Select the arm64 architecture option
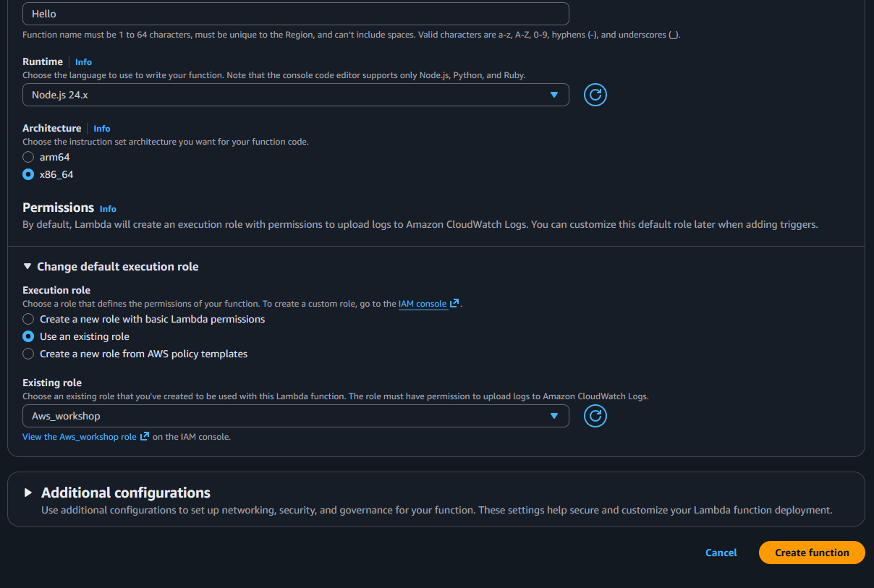The image size is (874, 588). 28,157
